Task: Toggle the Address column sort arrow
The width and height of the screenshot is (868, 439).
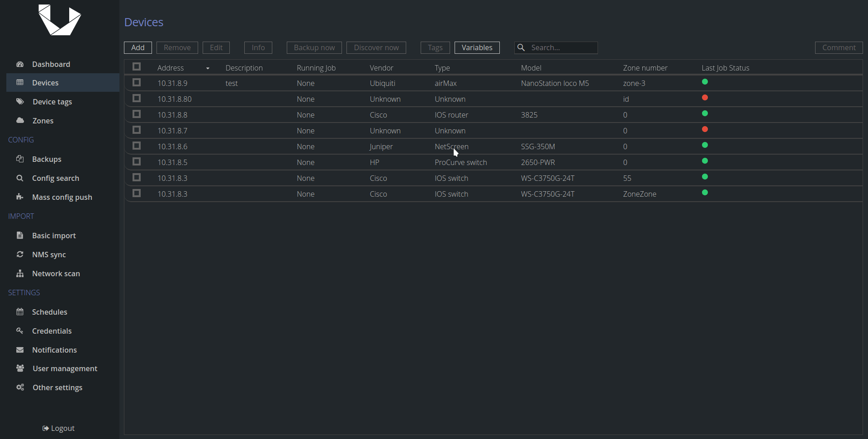Action: point(208,68)
